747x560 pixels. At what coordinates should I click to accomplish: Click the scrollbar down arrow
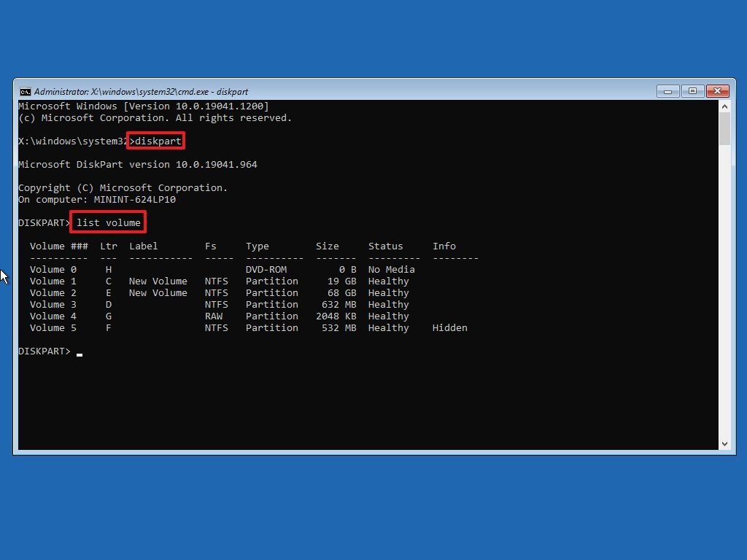[x=726, y=443]
